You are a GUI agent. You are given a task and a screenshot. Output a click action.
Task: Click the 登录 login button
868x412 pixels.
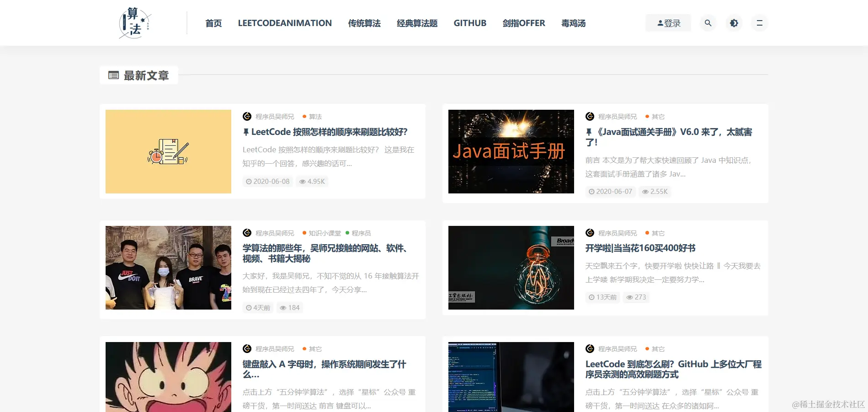point(668,23)
